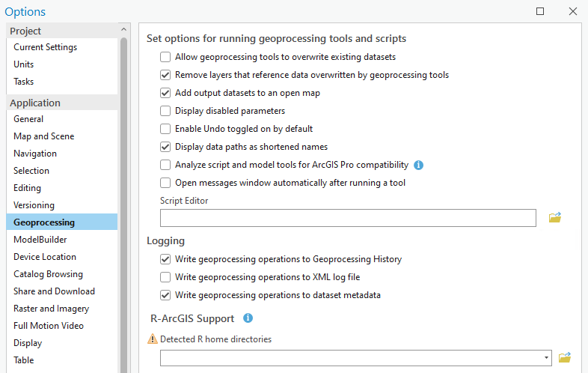
Task: Click warning icon beside Detected R home directories
Action: click(x=153, y=339)
